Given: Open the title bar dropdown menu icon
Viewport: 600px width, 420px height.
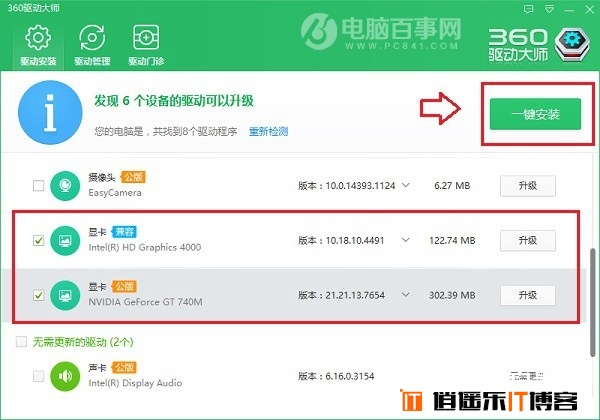Looking at the screenshot, I should coord(549,9).
